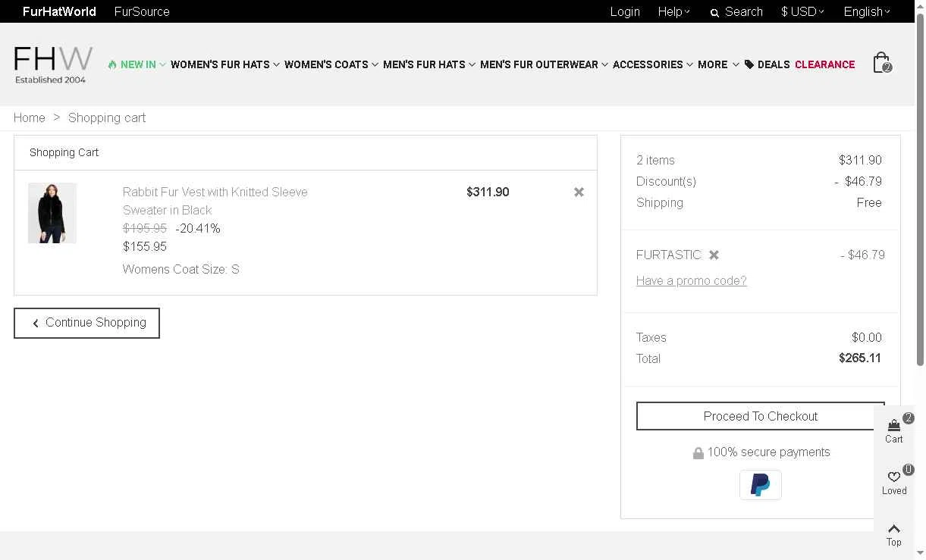
Task: Expand Men's Fur Outerwear menu
Action: 545,64
